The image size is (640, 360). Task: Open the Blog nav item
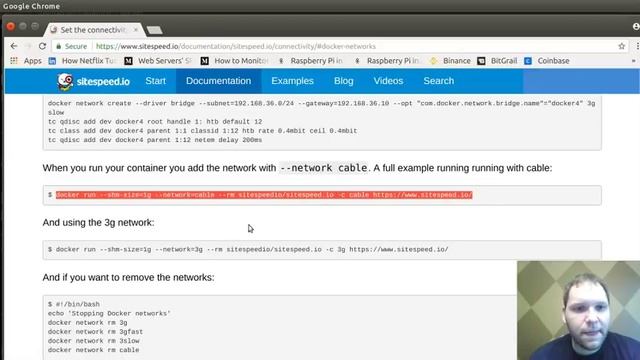point(344,81)
